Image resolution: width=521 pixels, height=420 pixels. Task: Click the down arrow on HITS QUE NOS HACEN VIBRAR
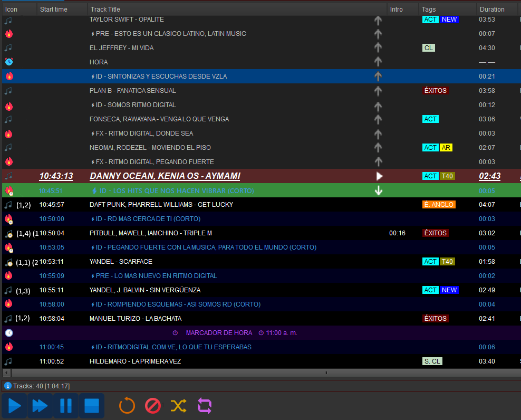coord(378,190)
